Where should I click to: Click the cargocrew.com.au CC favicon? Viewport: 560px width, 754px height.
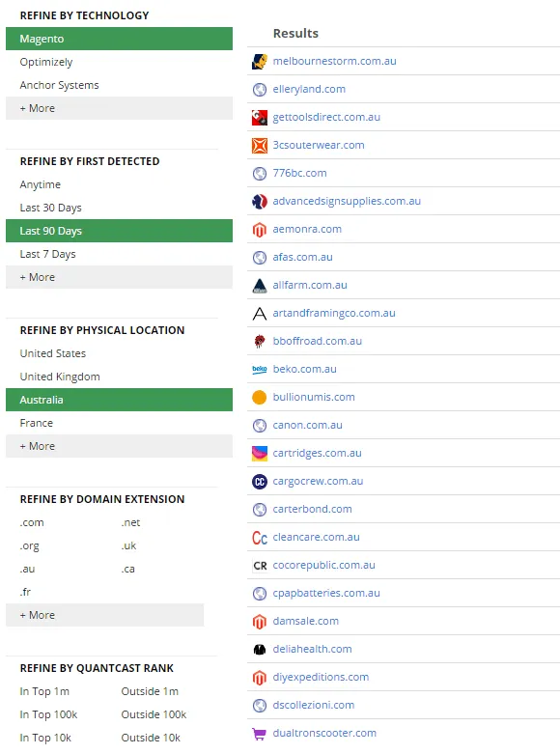click(260, 482)
